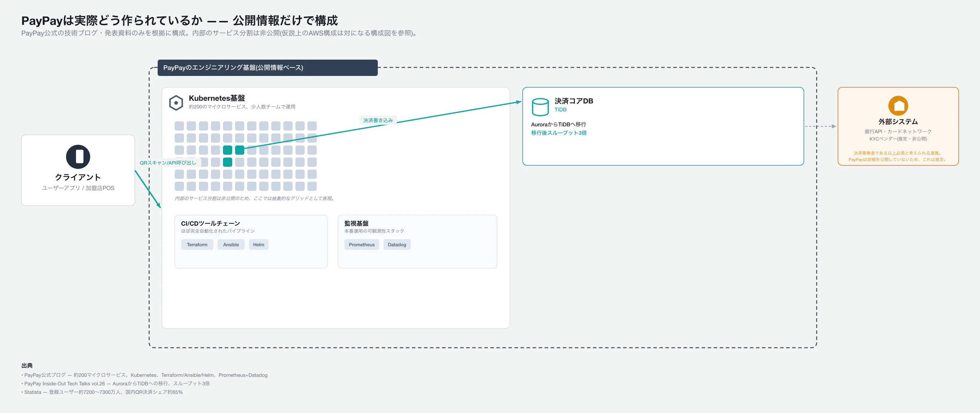The image size is (980, 413).
Task: Click the database cylinder icon for 決済コアDB
Action: click(540, 107)
